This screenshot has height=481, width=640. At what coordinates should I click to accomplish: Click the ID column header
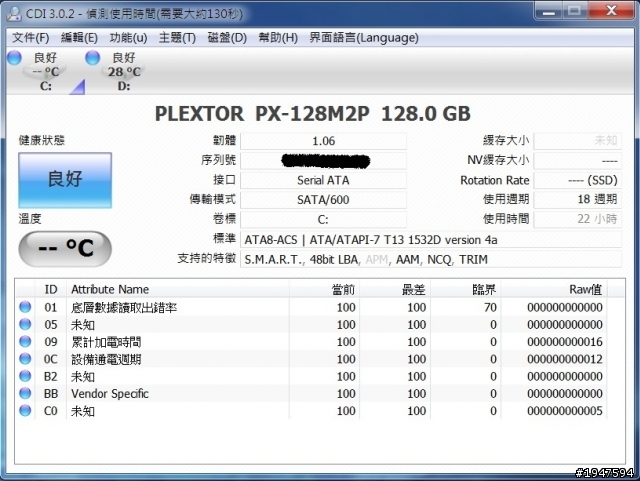click(x=51, y=289)
